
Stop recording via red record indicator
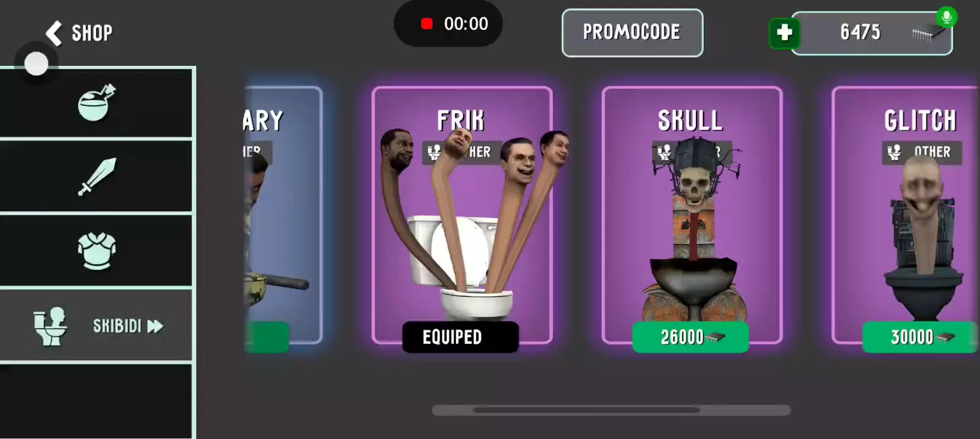pos(427,24)
